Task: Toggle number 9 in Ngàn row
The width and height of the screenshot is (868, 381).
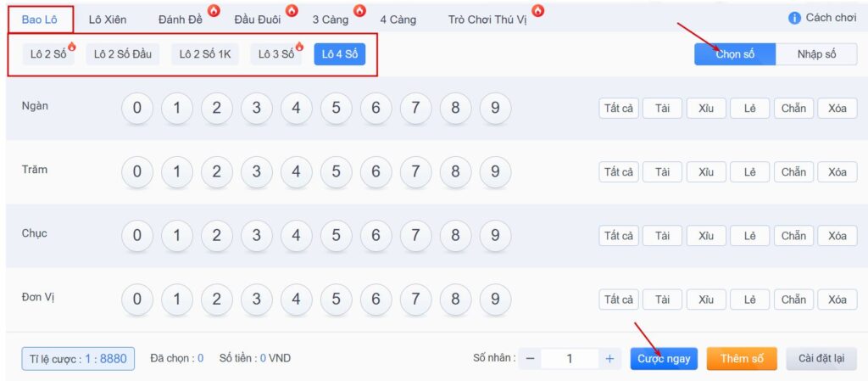Action: pyautogui.click(x=495, y=108)
